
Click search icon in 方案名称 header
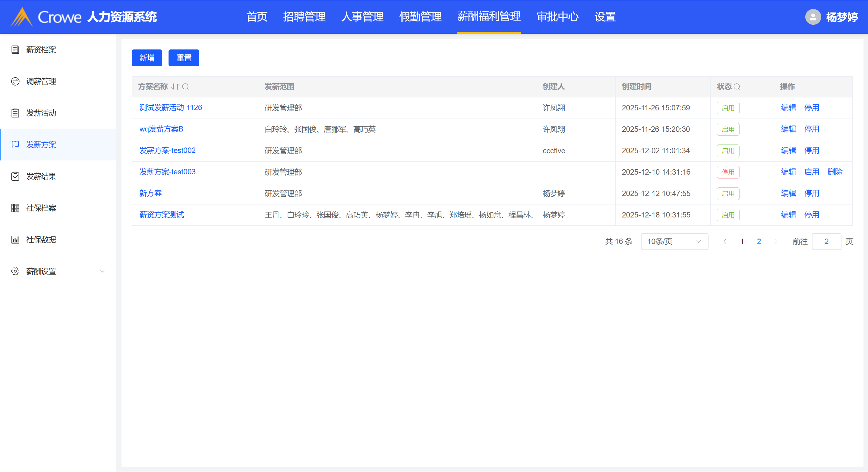[185, 87]
